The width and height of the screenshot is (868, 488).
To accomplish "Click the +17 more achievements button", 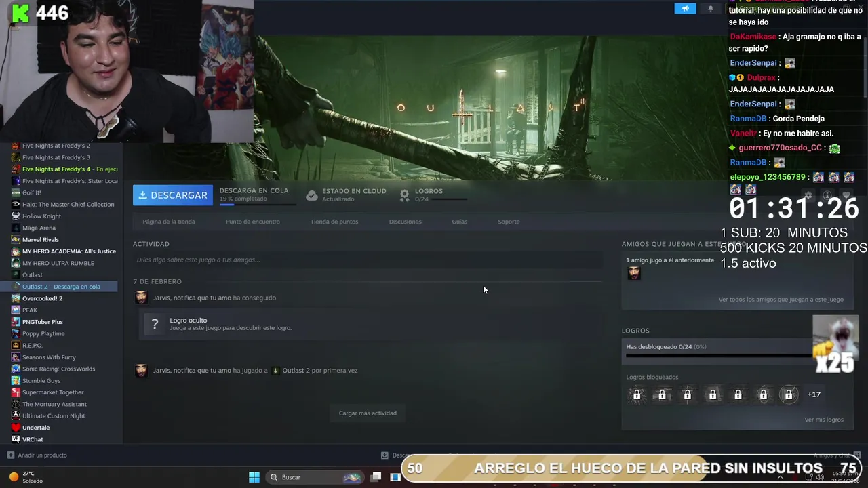I will click(814, 394).
